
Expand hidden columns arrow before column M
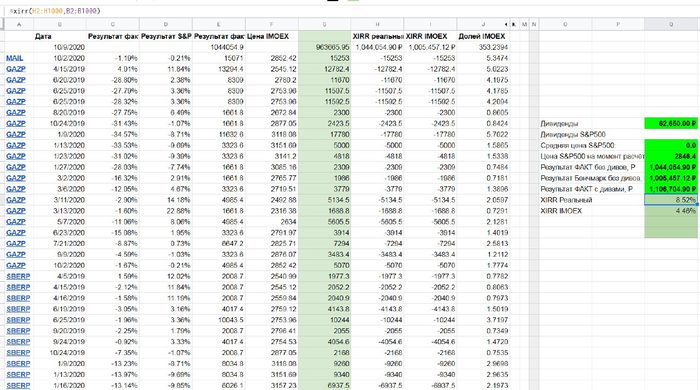click(x=513, y=25)
